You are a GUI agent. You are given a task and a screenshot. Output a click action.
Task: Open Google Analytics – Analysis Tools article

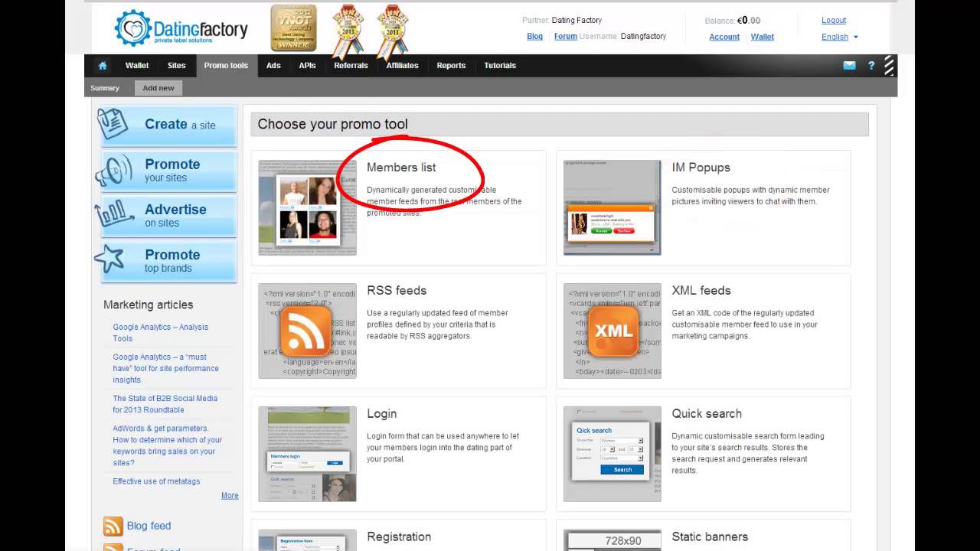point(161,333)
